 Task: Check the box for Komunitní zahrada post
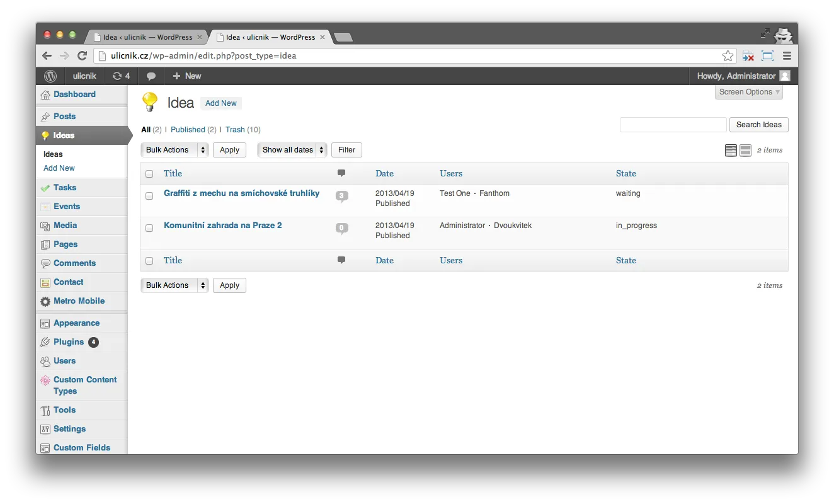(149, 228)
